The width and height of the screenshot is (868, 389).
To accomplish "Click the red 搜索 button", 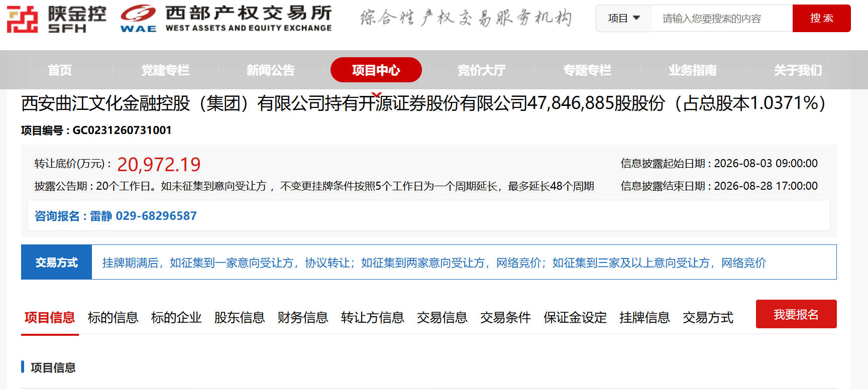I will pos(821,19).
